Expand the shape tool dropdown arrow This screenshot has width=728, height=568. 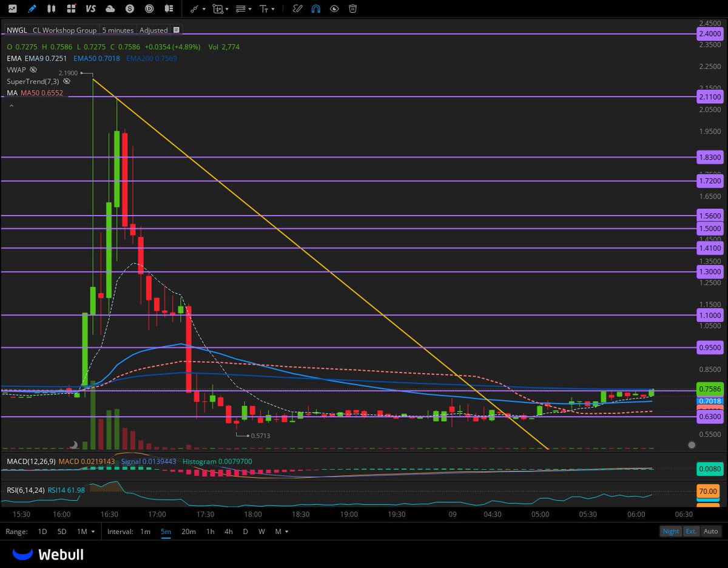tap(227, 9)
